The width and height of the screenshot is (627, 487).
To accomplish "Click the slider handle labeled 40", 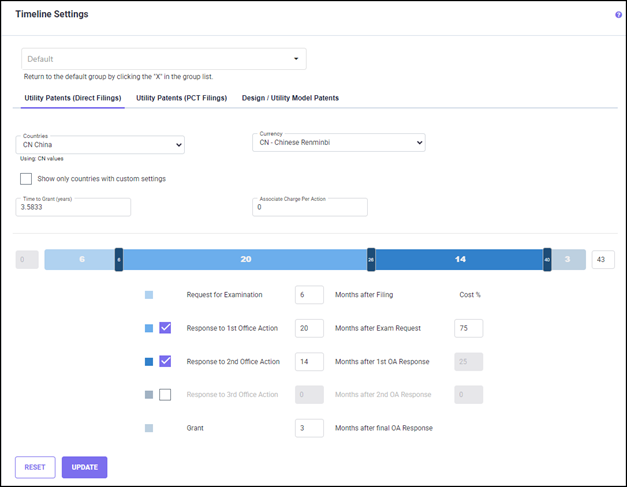I will click(547, 259).
